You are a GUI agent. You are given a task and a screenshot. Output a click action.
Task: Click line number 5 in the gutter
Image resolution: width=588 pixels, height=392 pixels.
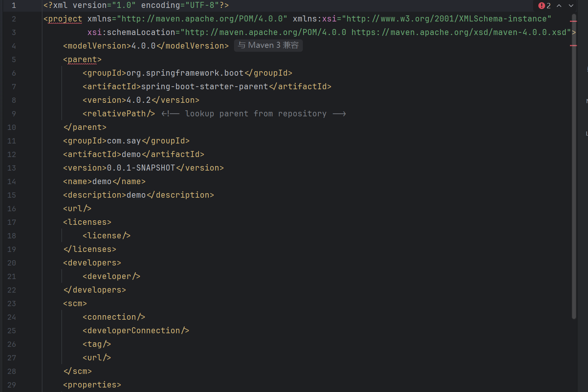pos(14,59)
